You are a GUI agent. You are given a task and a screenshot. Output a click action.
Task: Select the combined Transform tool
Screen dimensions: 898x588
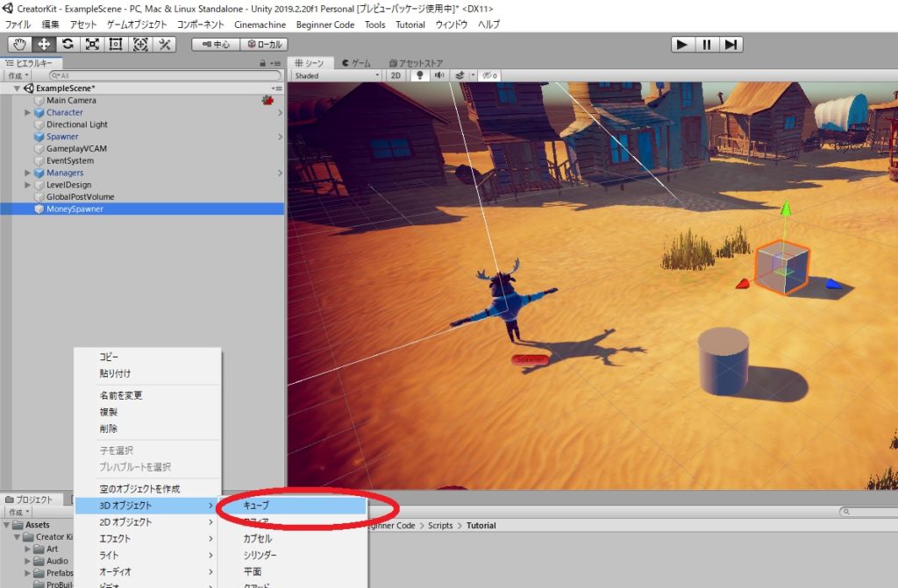point(140,44)
